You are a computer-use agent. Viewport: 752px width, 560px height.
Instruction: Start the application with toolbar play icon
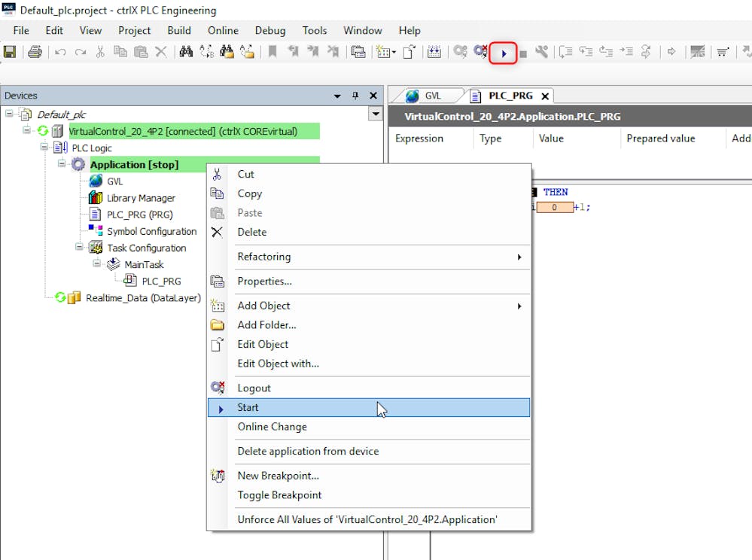click(x=504, y=53)
